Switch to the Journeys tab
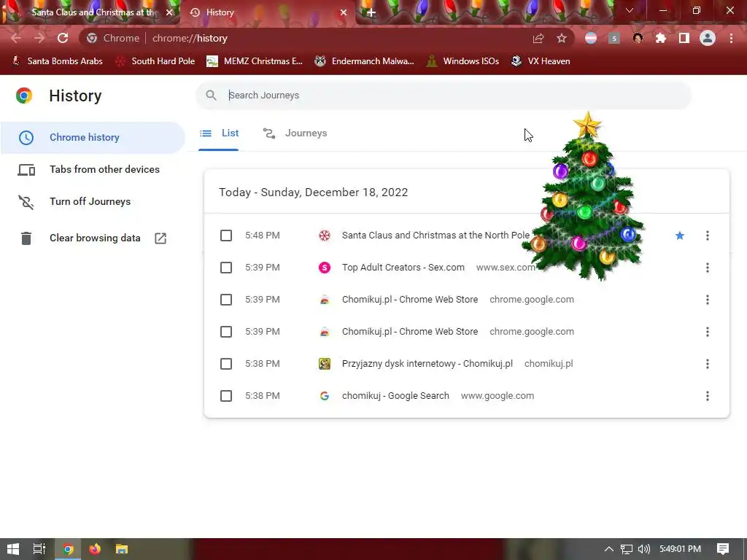 [295, 133]
